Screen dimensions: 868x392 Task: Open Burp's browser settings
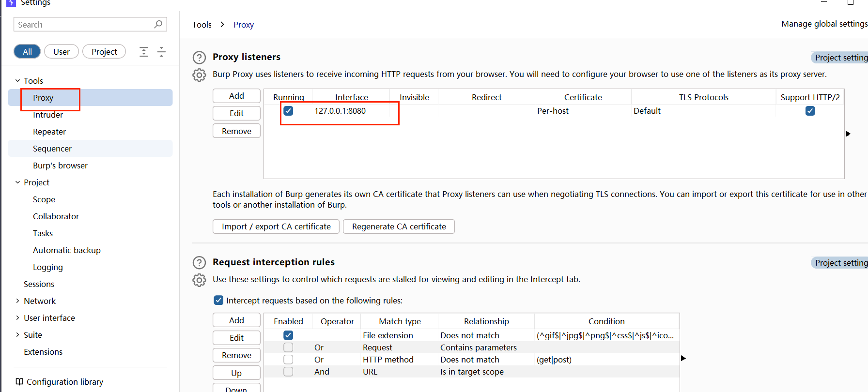click(60, 166)
